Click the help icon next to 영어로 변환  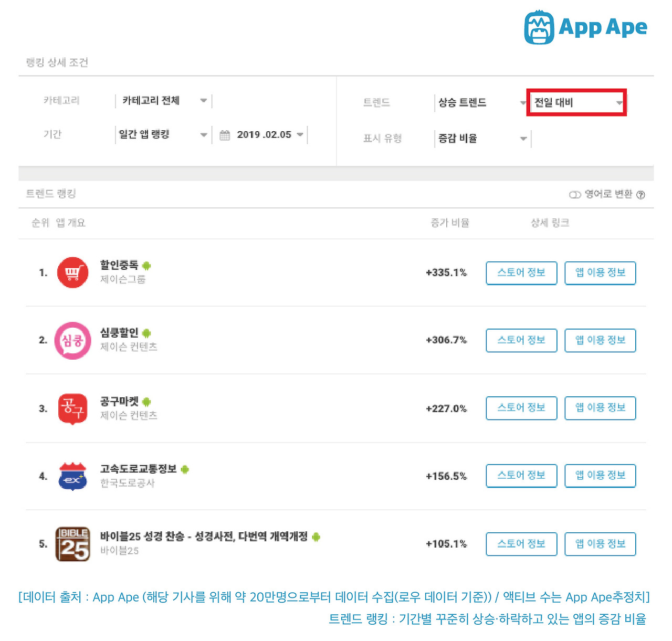pos(640,195)
